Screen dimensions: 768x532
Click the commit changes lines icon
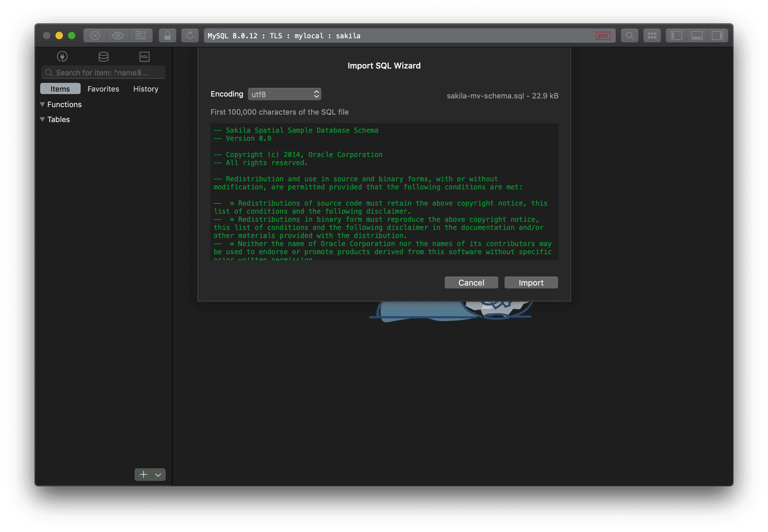point(140,36)
